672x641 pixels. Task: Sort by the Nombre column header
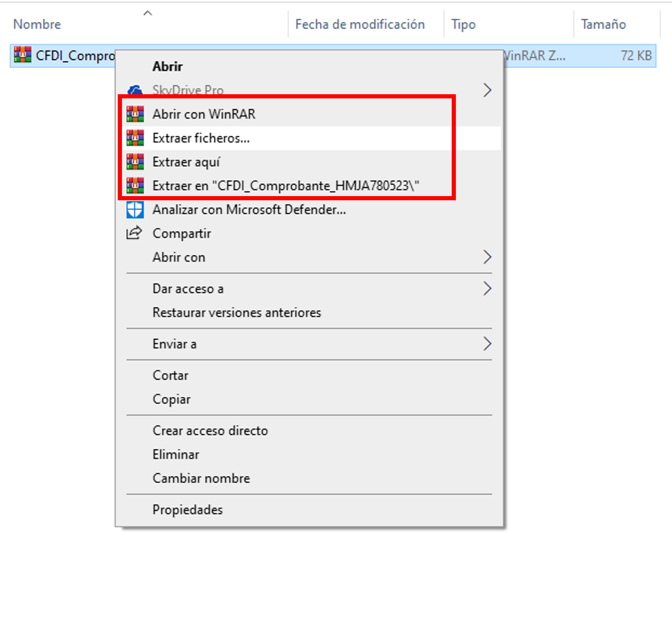click(37, 24)
